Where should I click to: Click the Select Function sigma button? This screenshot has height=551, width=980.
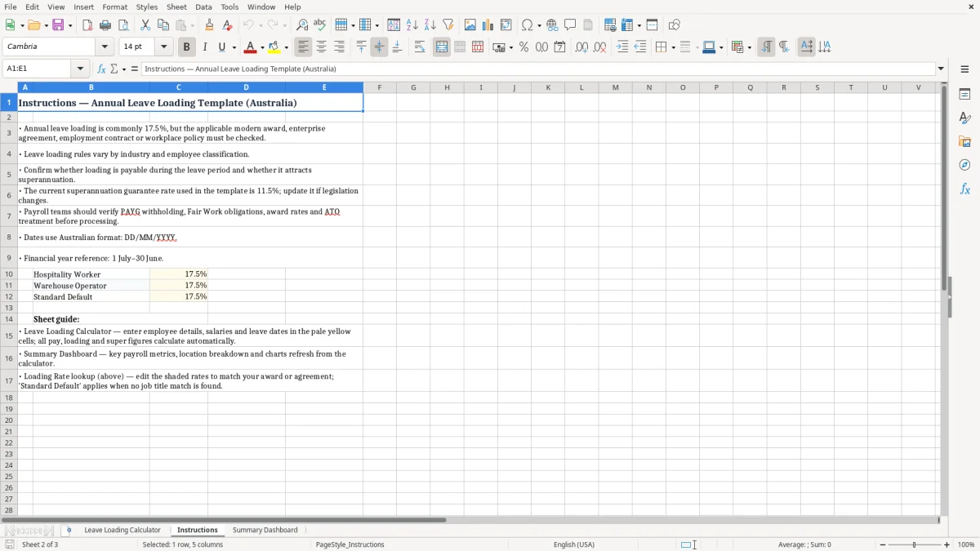(114, 69)
